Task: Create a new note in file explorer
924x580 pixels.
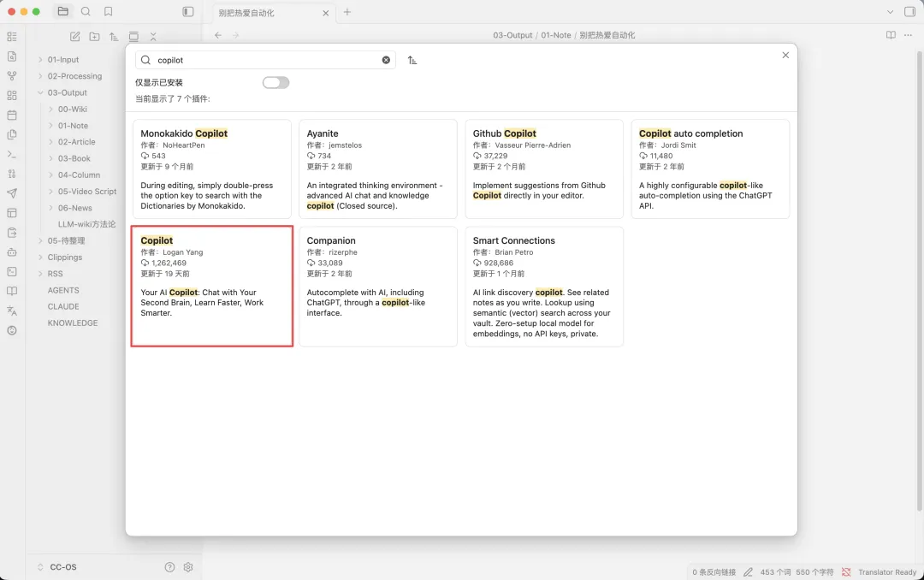Action: tap(75, 37)
